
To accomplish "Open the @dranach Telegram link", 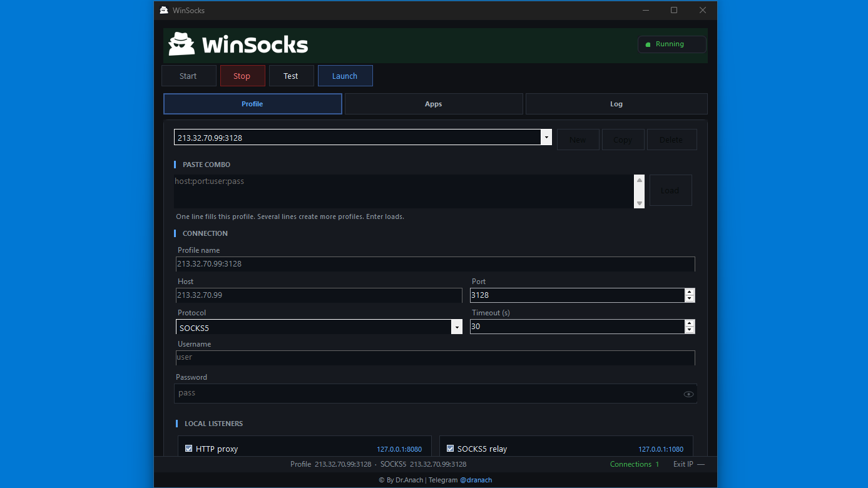I will click(x=476, y=480).
